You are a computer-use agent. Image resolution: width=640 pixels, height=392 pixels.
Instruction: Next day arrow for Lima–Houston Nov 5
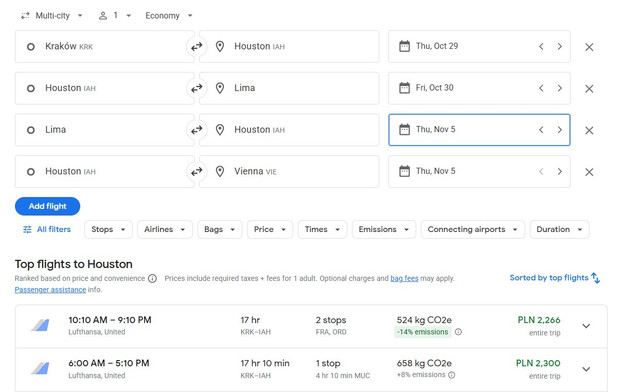(560, 130)
